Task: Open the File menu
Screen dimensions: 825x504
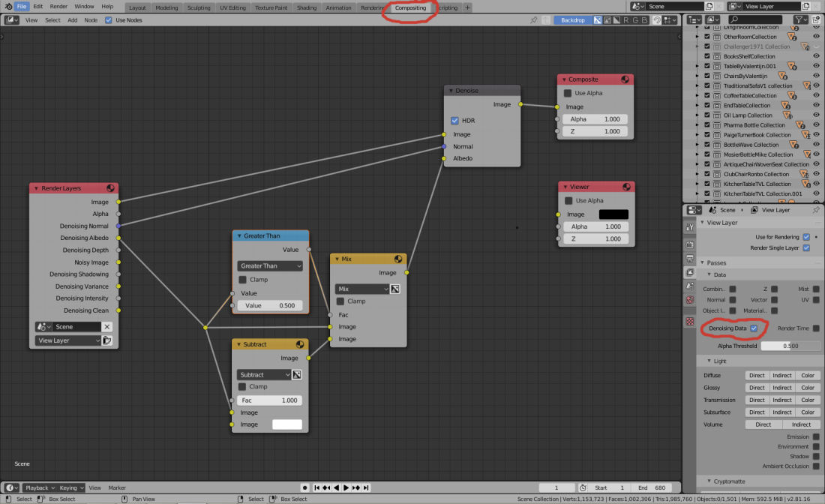Action: (x=21, y=6)
